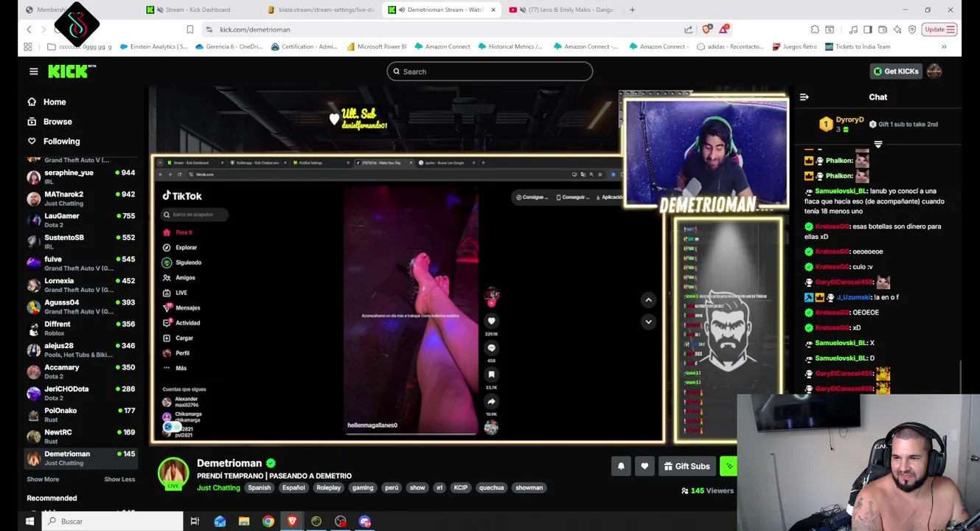Expand the followed channels with Show More
The width and height of the screenshot is (980, 531).
43,479
